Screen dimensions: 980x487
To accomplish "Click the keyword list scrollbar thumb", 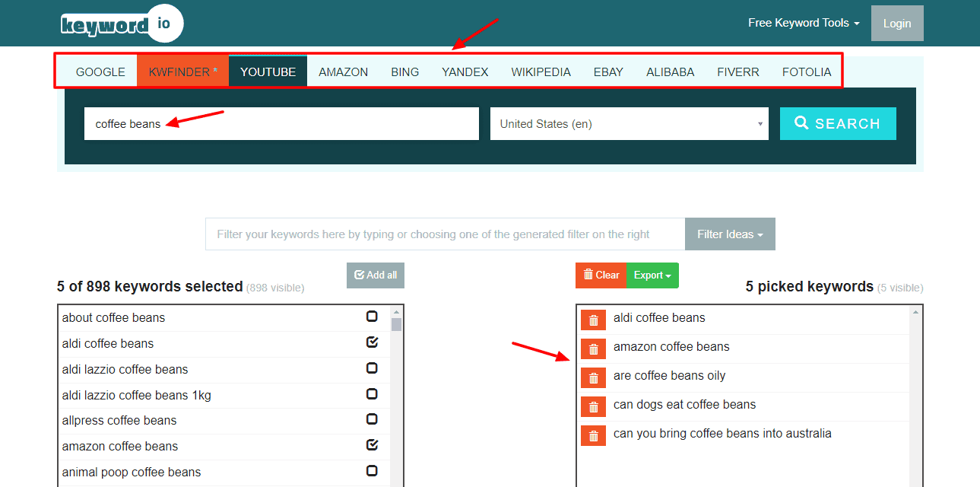I will [396, 325].
